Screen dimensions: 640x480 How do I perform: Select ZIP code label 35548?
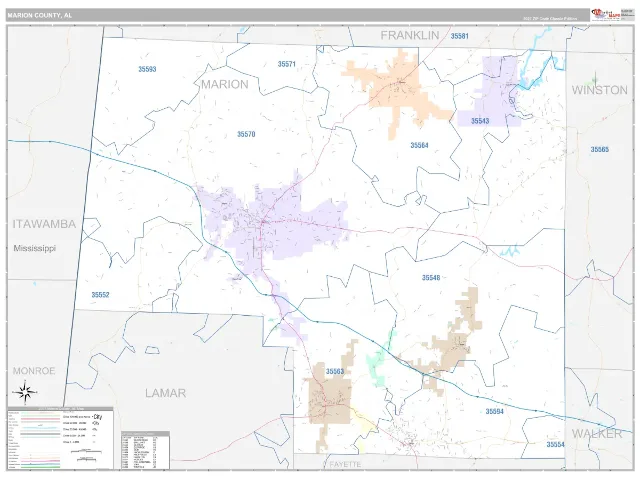tap(431, 278)
